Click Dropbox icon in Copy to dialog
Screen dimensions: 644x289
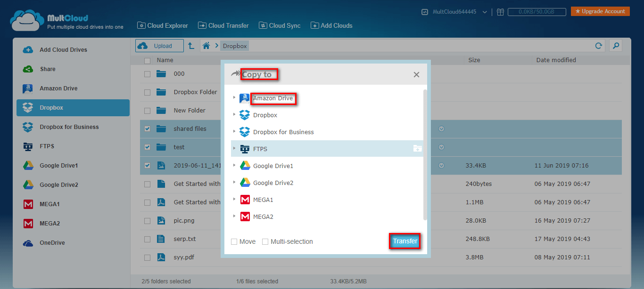click(245, 115)
